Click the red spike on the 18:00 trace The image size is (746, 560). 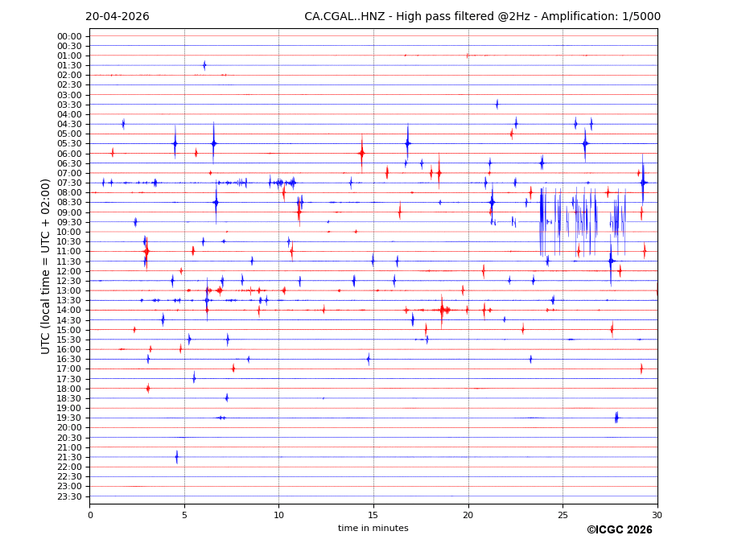[x=148, y=388]
